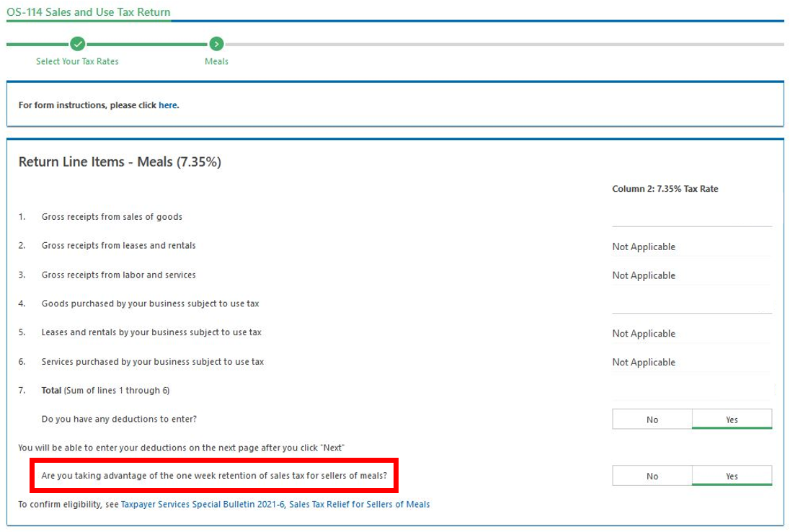This screenshot has height=532, width=790.
Task: Select No for one week retention of sales tax
Action: coord(652,476)
